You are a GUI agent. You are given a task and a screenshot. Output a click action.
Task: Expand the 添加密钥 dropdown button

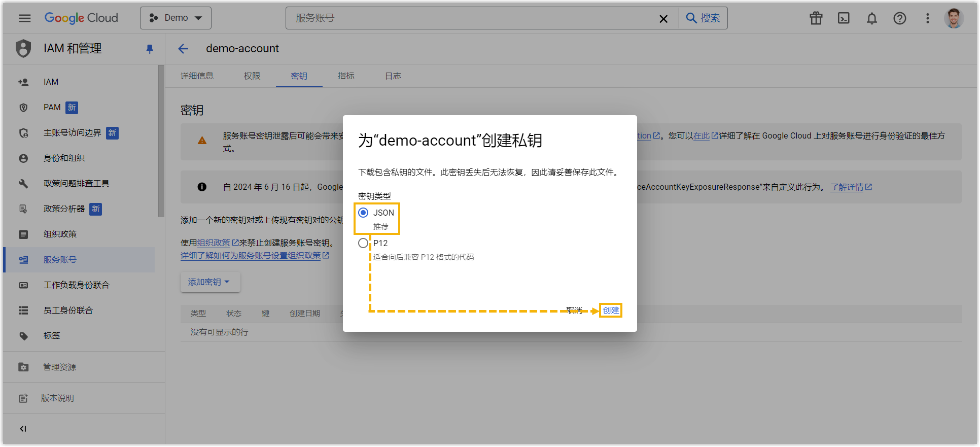210,282
